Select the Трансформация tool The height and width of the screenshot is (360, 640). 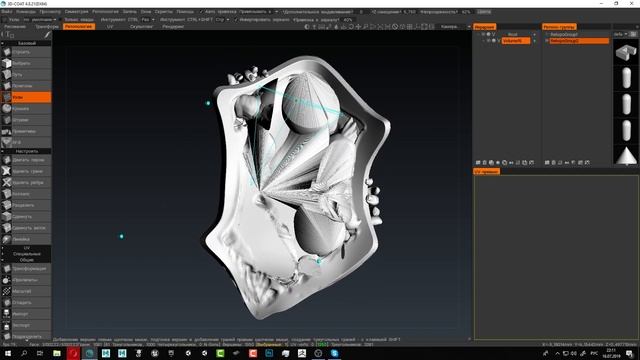tap(26, 269)
